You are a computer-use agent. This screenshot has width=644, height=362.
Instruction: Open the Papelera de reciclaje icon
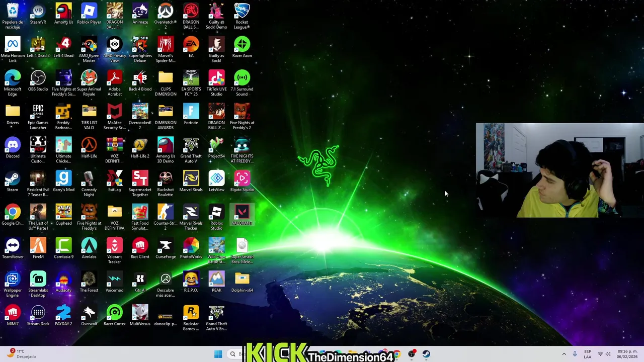[x=13, y=16]
